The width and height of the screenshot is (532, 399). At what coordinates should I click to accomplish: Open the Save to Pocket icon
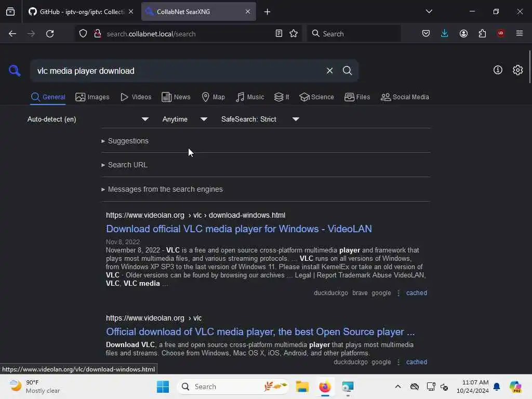pos(426,34)
